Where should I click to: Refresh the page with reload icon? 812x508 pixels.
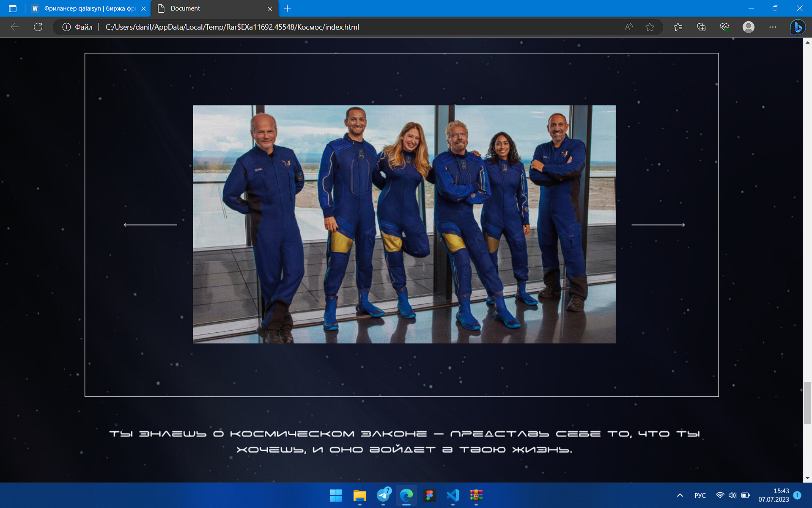pos(38,27)
